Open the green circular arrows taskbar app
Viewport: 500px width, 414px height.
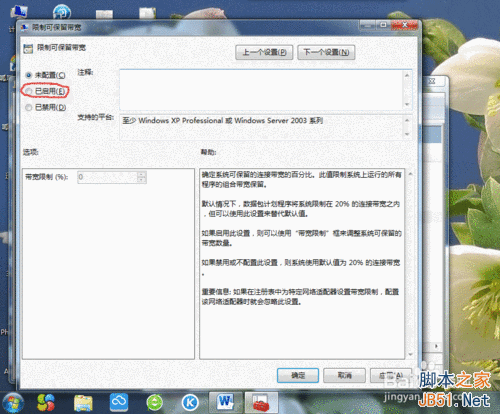click(155, 402)
